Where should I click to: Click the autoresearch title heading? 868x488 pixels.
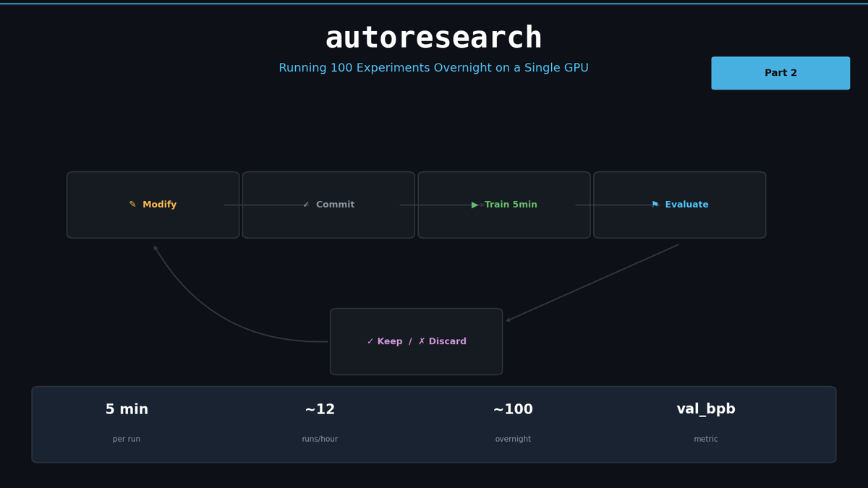click(434, 36)
